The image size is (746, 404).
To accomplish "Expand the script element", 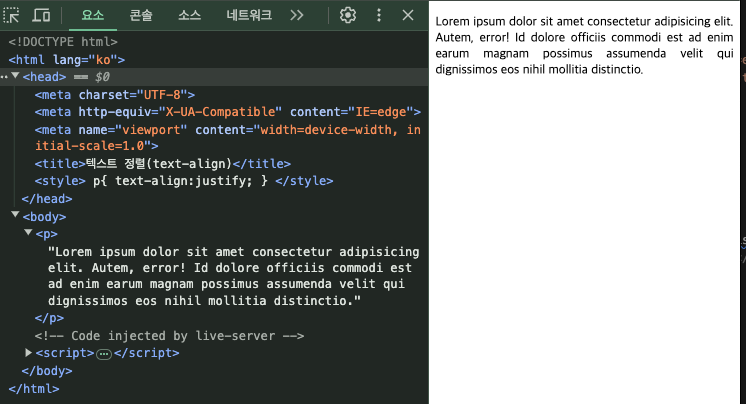I will [x=28, y=353].
